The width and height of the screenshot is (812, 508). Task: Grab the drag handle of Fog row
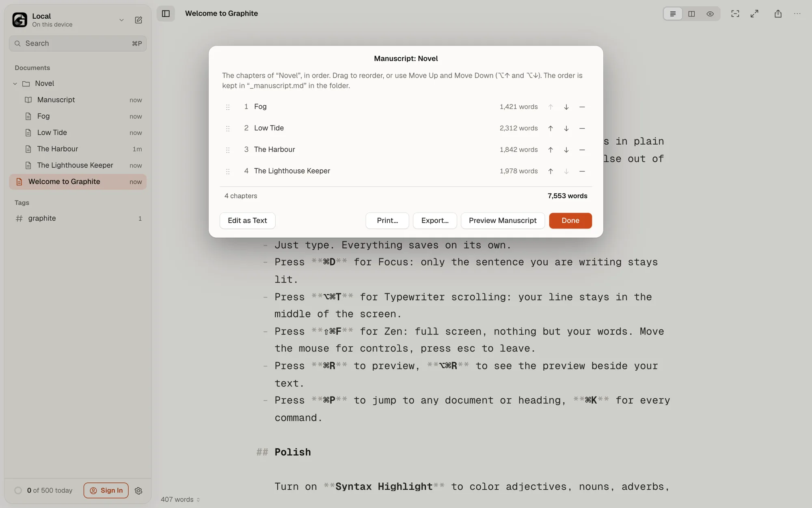[228, 107]
